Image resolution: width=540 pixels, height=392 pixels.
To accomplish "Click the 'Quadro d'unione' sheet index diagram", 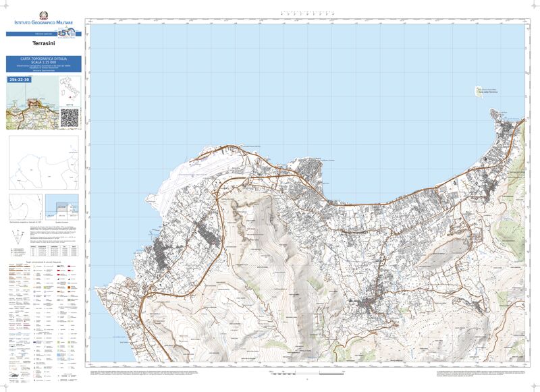I will pos(66,206).
